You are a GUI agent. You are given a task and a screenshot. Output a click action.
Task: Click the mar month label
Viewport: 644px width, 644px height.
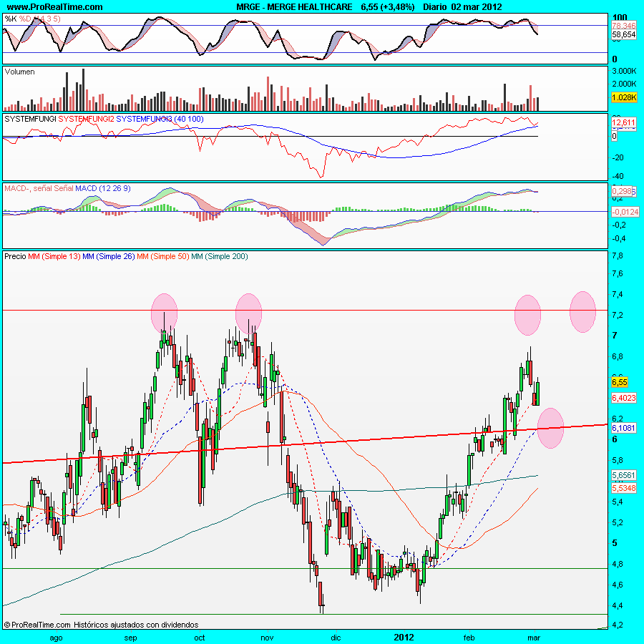coord(534,638)
